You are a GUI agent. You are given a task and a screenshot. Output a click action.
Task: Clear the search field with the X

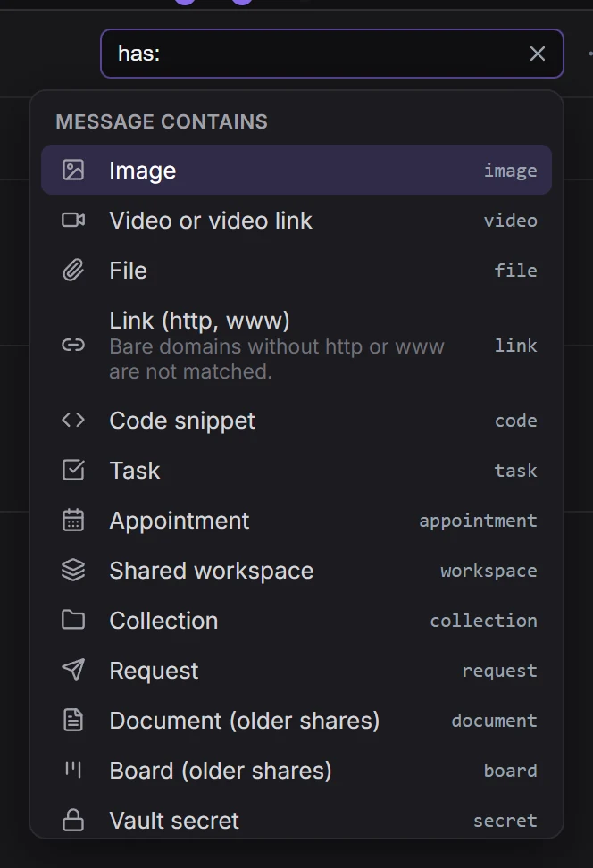pyautogui.click(x=537, y=54)
